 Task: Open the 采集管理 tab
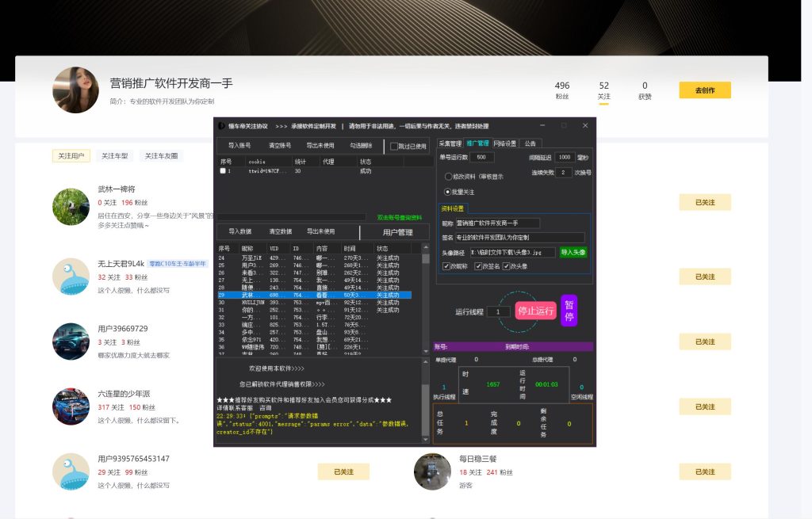pos(450,143)
